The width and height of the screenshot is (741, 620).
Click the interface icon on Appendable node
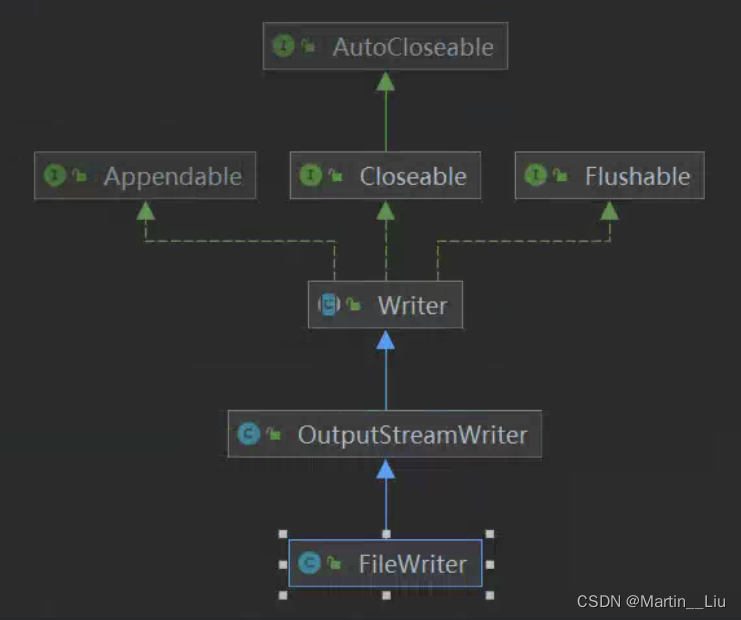(x=54, y=176)
